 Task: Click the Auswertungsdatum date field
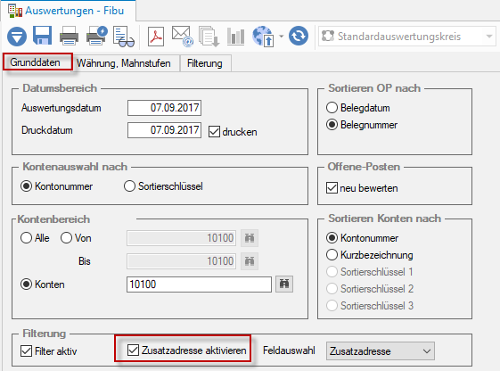pos(164,108)
